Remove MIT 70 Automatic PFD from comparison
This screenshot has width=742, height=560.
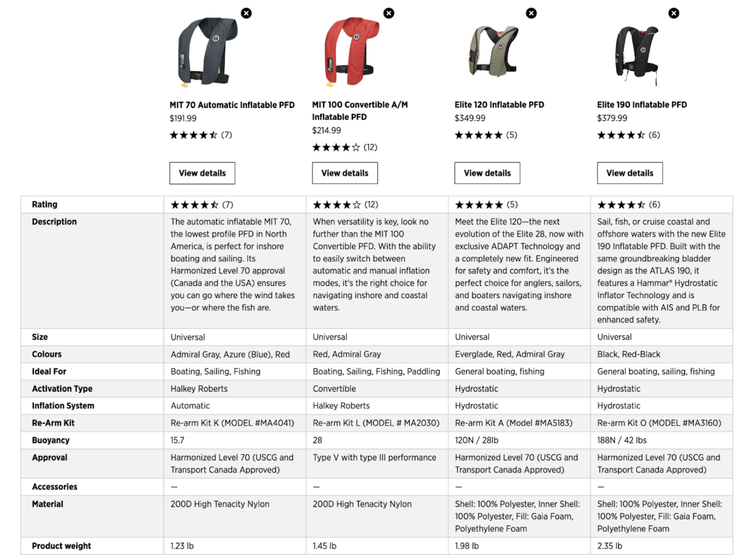246,13
